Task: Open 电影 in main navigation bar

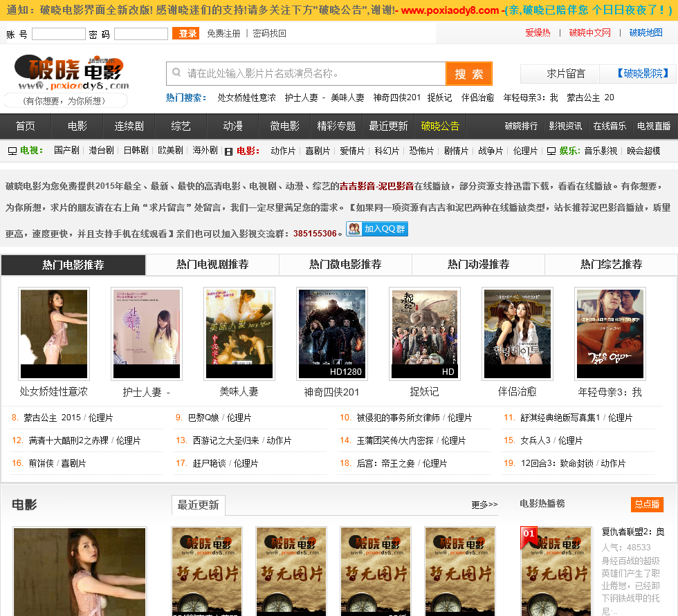Action: (77, 126)
